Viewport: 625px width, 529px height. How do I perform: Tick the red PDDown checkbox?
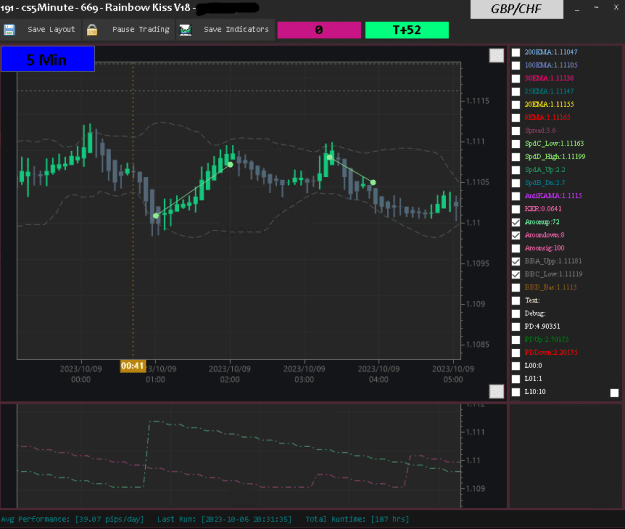(x=516, y=353)
